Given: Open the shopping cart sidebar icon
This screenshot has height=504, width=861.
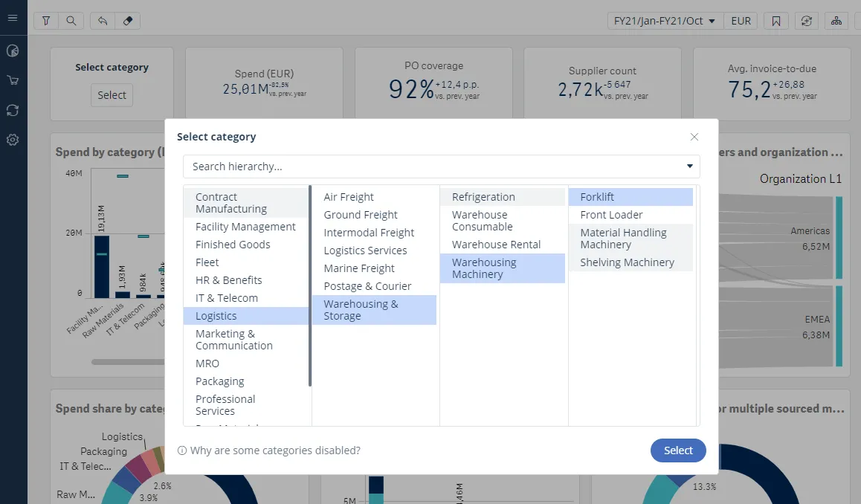Looking at the screenshot, I should point(13,80).
